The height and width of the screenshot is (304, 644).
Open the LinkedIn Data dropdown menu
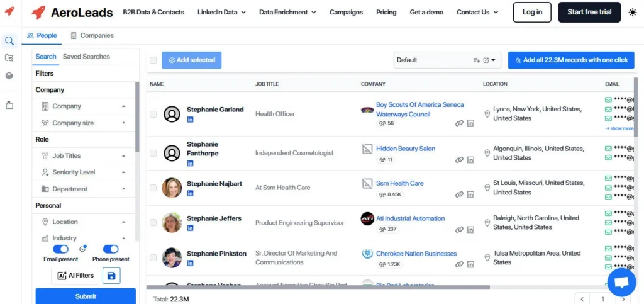221,13
